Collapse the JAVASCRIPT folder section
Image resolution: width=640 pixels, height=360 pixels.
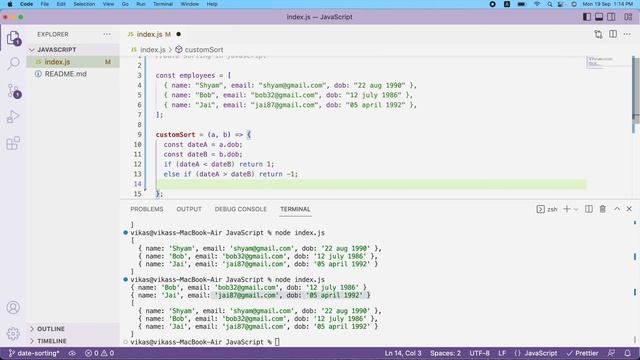coord(73,49)
